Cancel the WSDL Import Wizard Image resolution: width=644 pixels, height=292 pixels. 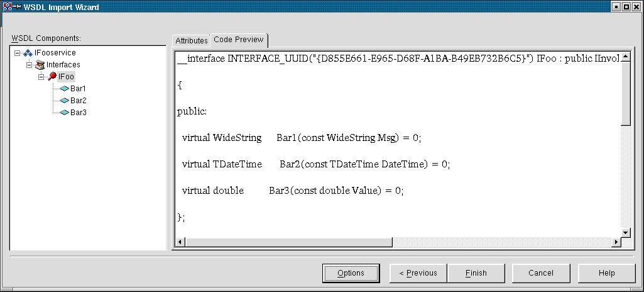(540, 273)
